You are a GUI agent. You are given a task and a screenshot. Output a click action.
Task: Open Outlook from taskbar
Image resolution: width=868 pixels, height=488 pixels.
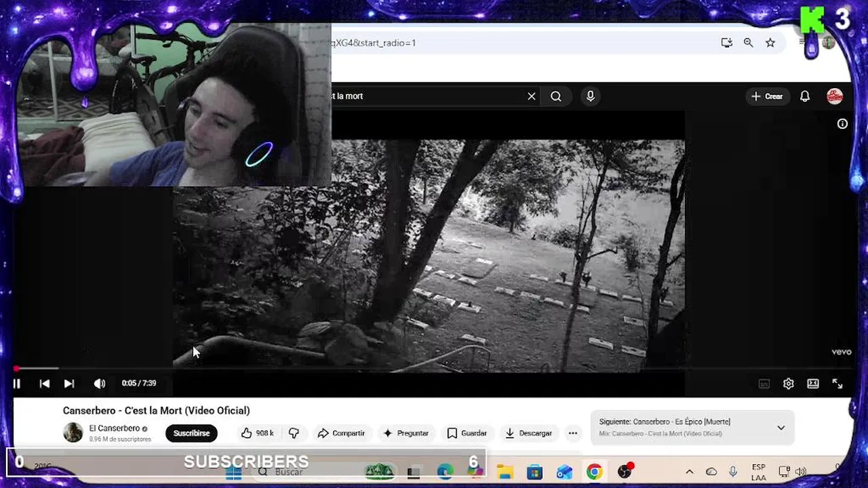coord(564,472)
